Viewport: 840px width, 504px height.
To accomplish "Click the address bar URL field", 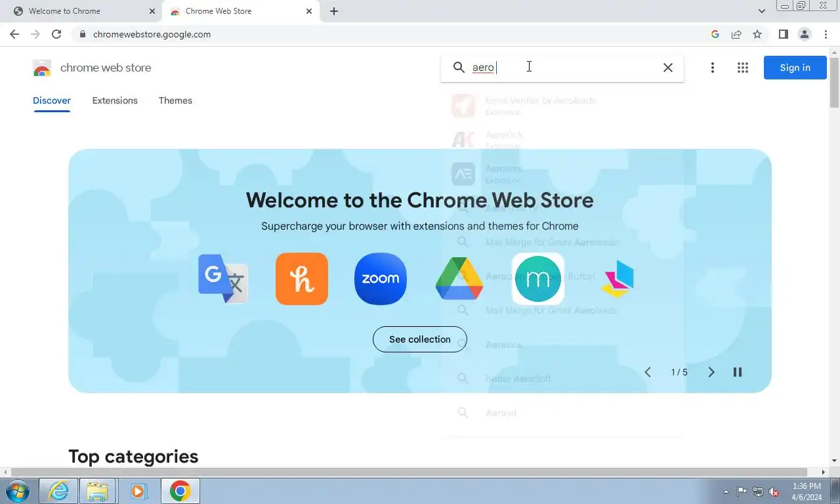I will [x=394, y=34].
